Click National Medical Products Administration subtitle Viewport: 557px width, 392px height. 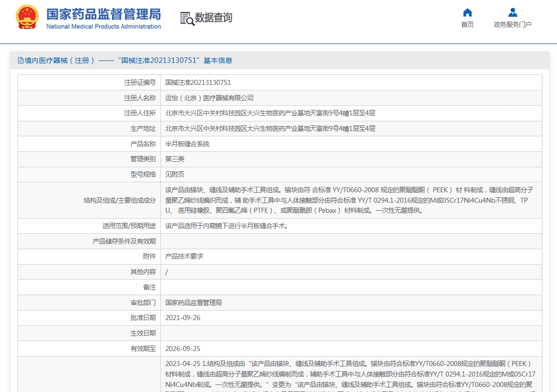point(104,26)
